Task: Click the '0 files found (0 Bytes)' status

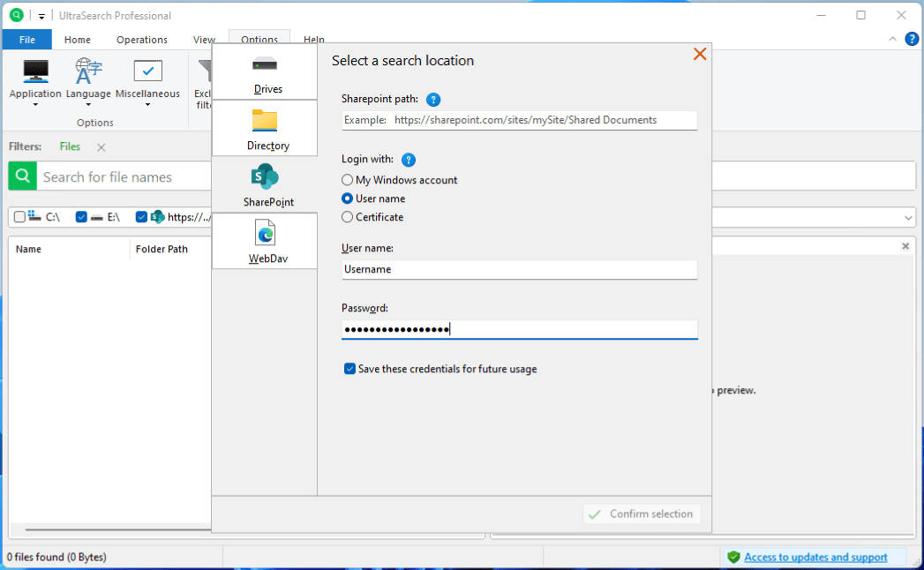Action: click(56, 557)
